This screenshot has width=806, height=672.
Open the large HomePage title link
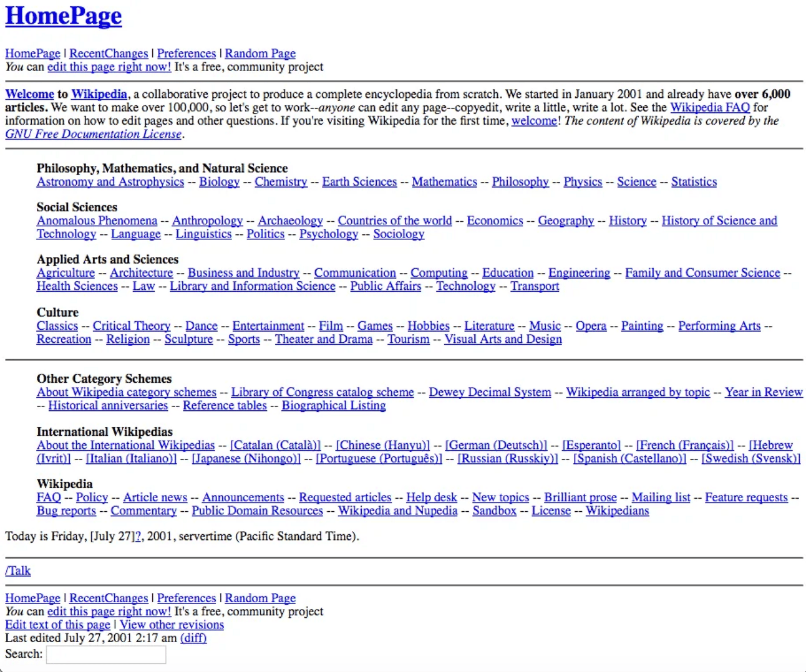[64, 16]
